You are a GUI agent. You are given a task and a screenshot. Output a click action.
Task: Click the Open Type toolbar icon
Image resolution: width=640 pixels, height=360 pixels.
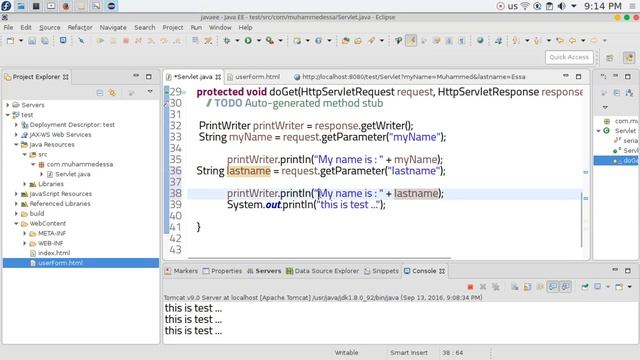click(x=345, y=40)
